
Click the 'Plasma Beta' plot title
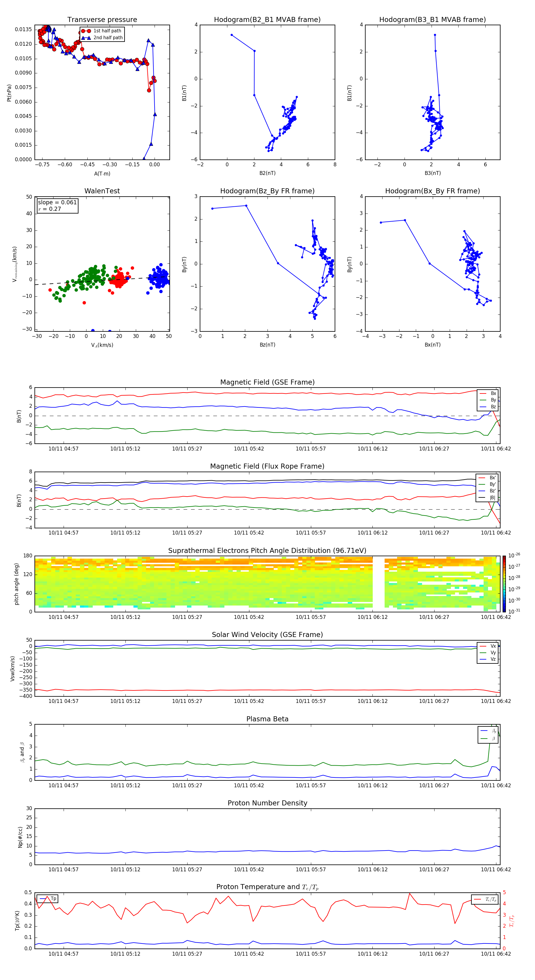[x=267, y=719]
